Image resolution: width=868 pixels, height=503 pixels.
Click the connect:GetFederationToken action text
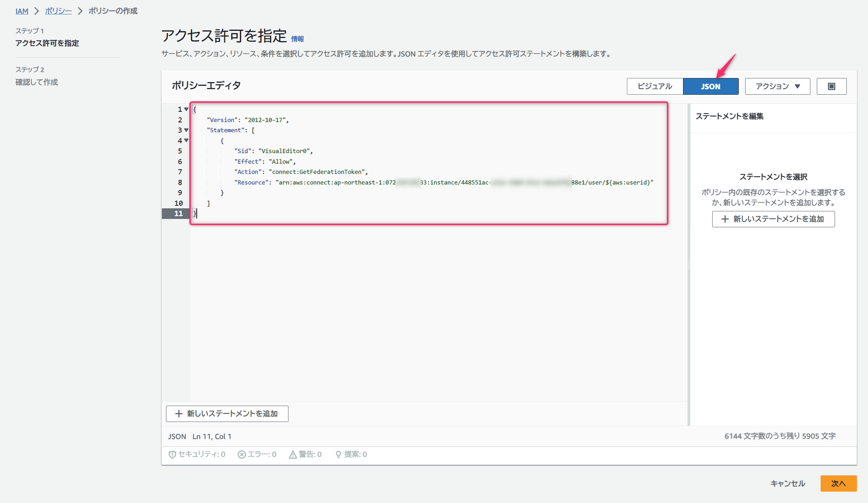(317, 172)
